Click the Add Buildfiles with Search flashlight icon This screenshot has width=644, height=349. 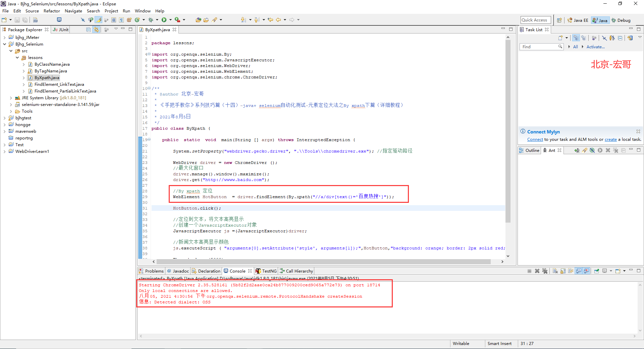[585, 150]
